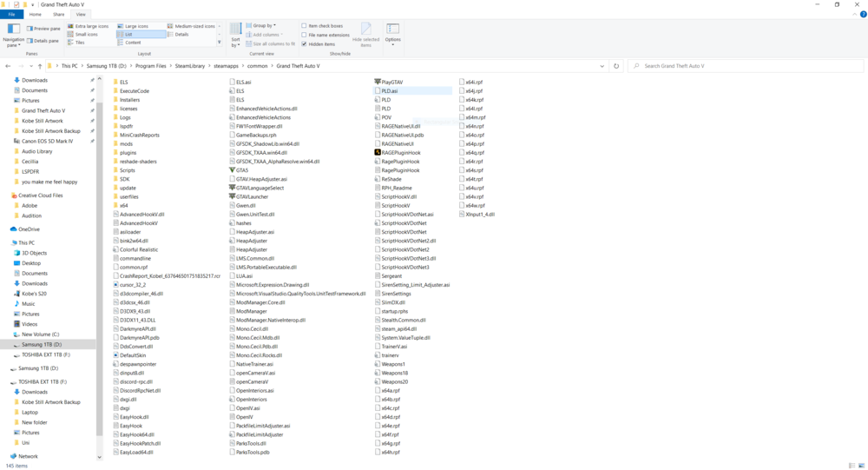Enable Item check boxes option
The image size is (868, 470).
[304, 26]
